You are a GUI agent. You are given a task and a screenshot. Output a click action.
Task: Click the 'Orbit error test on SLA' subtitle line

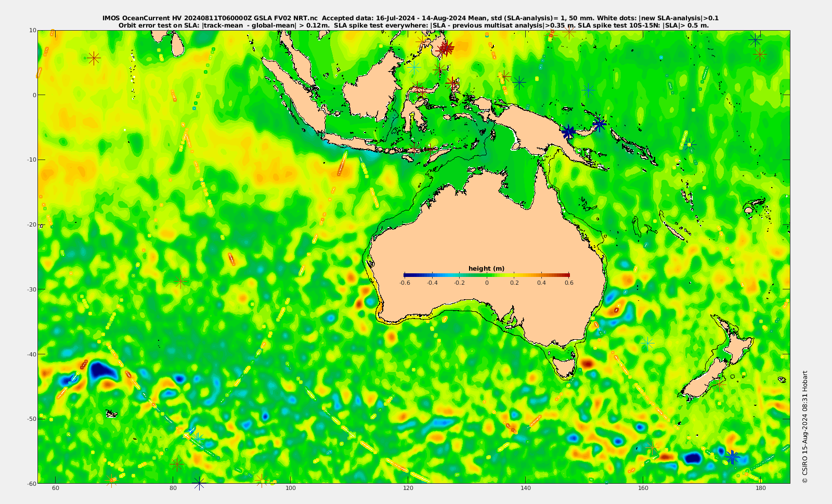pyautogui.click(x=413, y=25)
